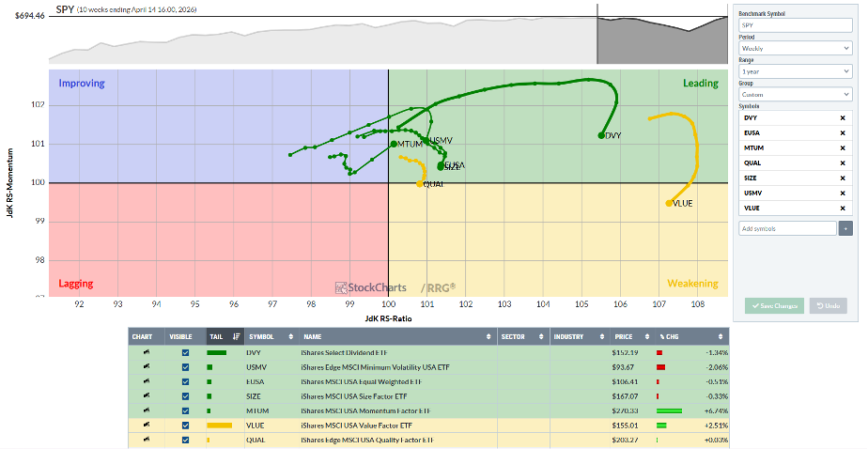Click the $152.19 price cell

[x=625, y=352]
